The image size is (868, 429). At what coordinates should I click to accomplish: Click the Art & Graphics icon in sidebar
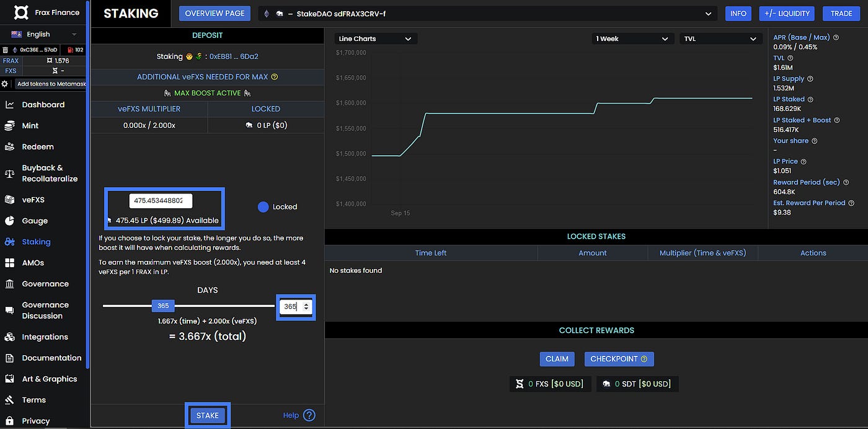(x=9, y=379)
